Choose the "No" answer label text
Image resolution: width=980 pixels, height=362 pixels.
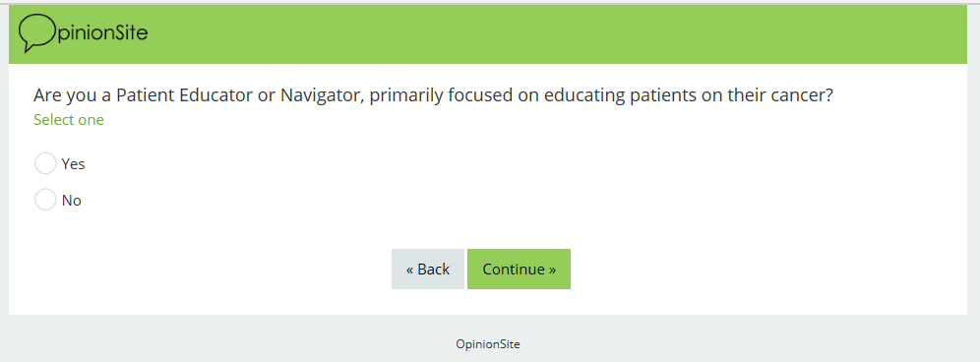(71, 201)
